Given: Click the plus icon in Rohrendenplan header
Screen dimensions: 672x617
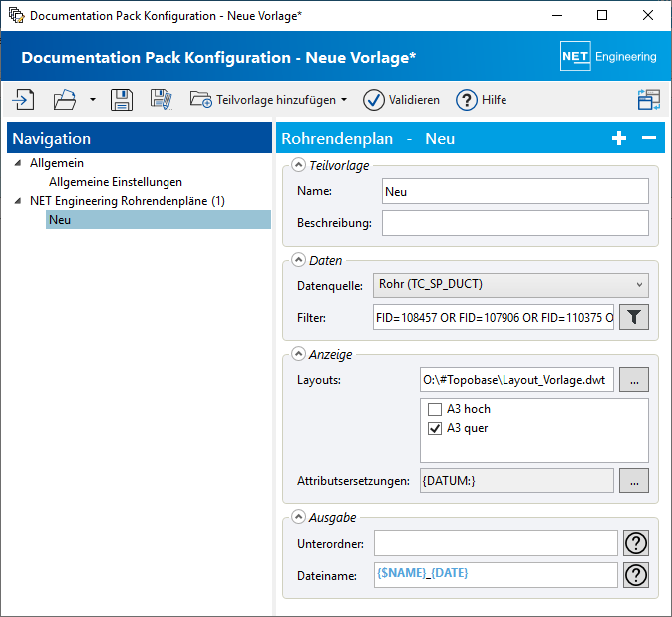Looking at the screenshot, I should pyautogui.click(x=619, y=138).
